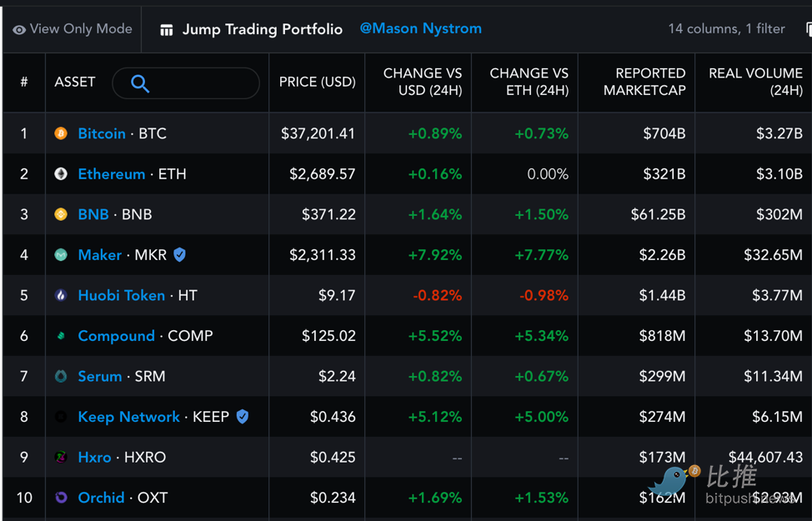Open the 14 columns, 1 filter settings
812x521 pixels.
[x=726, y=28]
